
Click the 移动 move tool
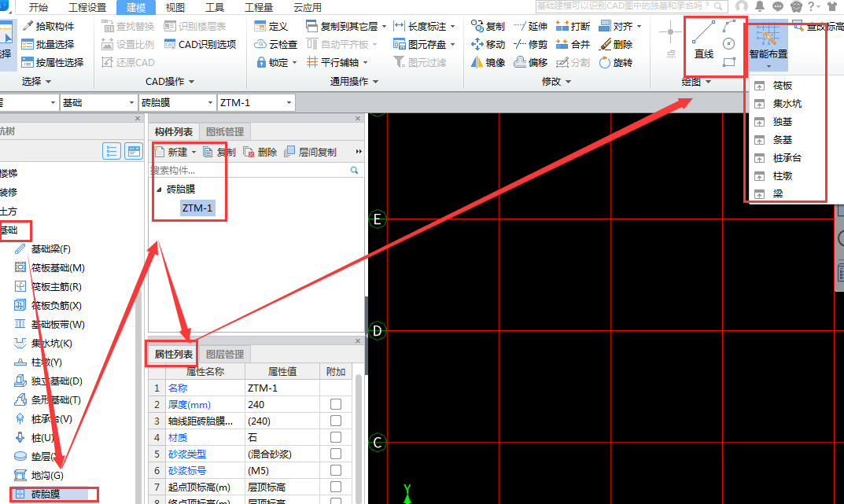click(487, 45)
